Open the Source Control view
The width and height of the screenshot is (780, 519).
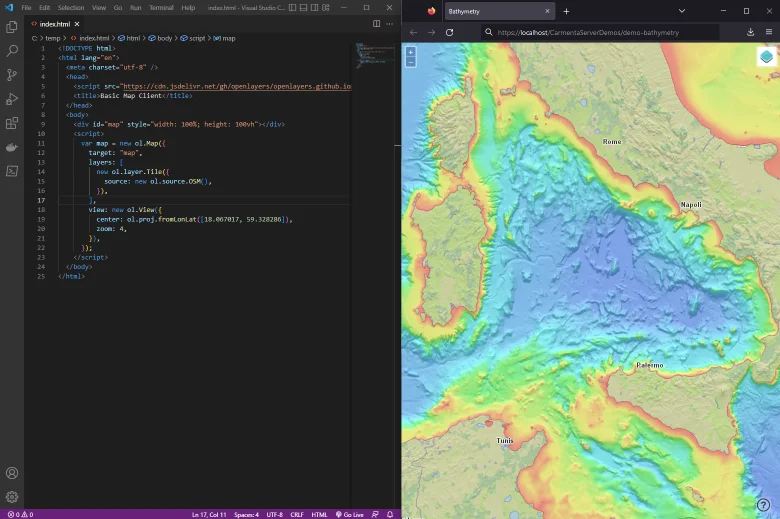click(x=12, y=75)
